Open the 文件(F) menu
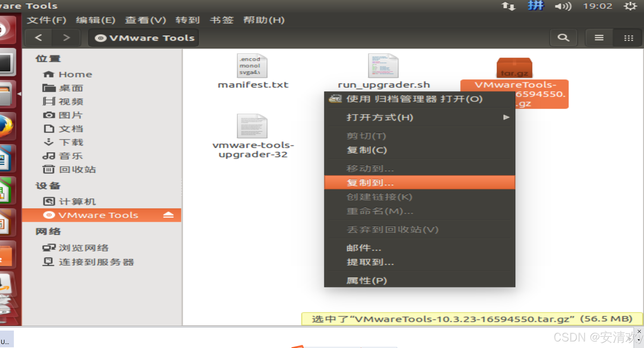 coord(47,20)
